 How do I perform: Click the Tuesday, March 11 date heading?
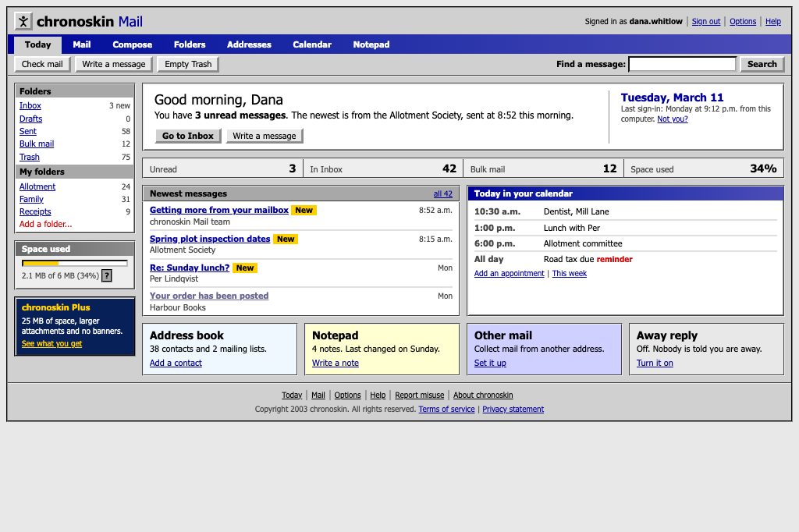(672, 98)
